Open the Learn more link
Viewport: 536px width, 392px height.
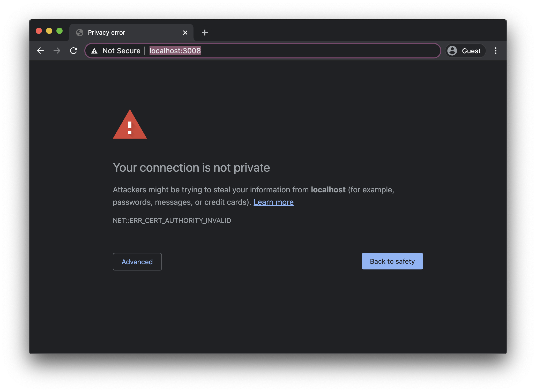tap(273, 202)
